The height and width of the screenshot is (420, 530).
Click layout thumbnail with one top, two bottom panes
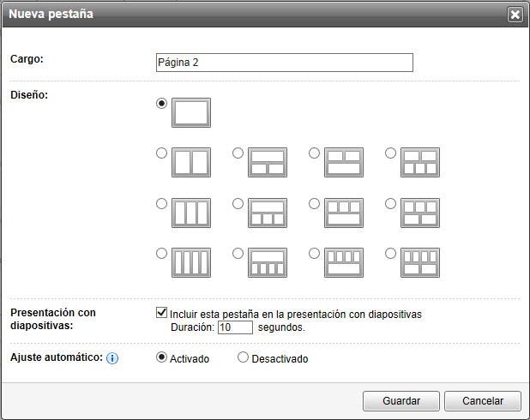tap(268, 162)
